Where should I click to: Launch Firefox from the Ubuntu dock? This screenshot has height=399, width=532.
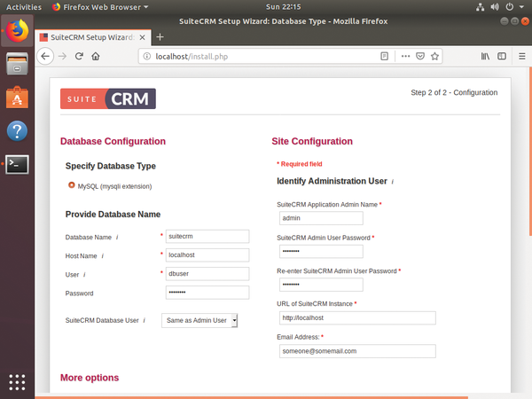click(x=17, y=31)
